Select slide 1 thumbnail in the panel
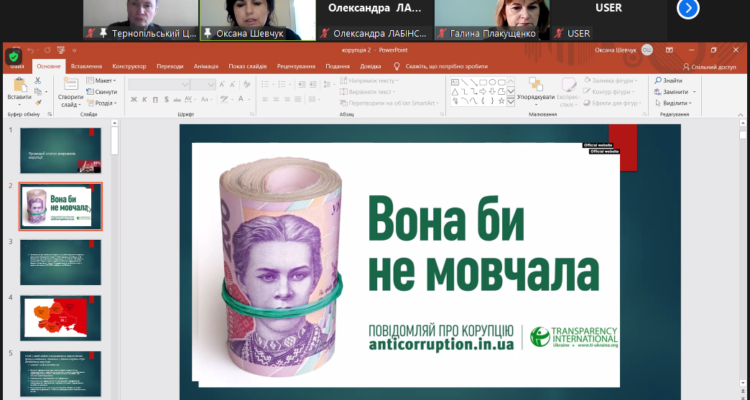The width and height of the screenshot is (750, 400). [61, 150]
